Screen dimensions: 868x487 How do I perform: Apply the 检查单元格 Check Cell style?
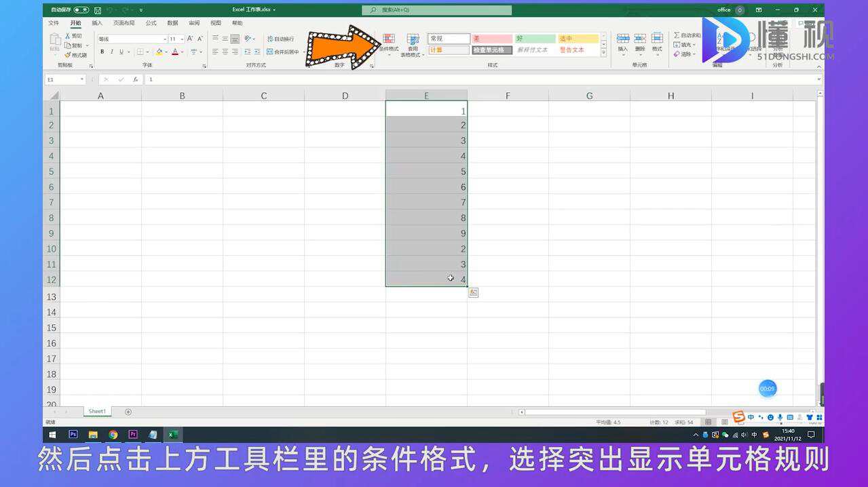tap(492, 50)
